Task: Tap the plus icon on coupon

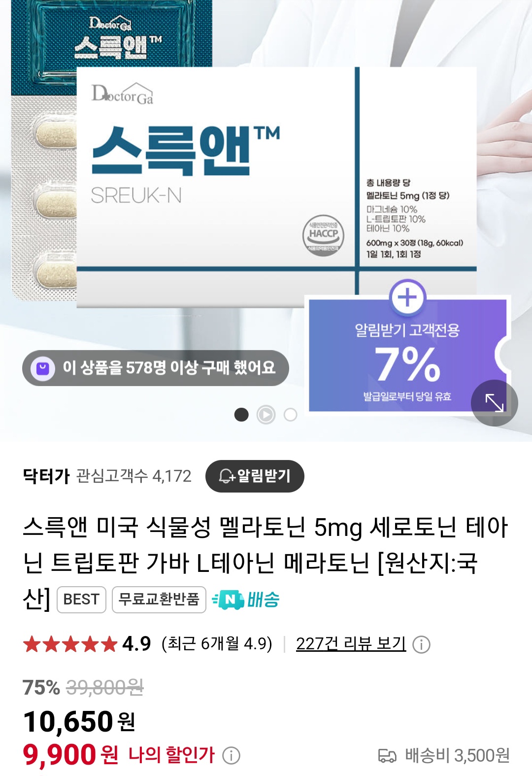Action: pos(407,297)
